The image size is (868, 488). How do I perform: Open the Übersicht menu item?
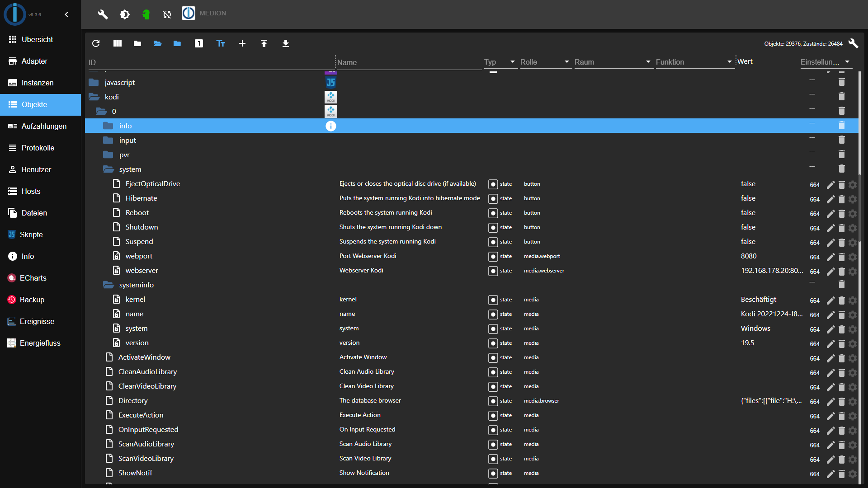(x=41, y=39)
